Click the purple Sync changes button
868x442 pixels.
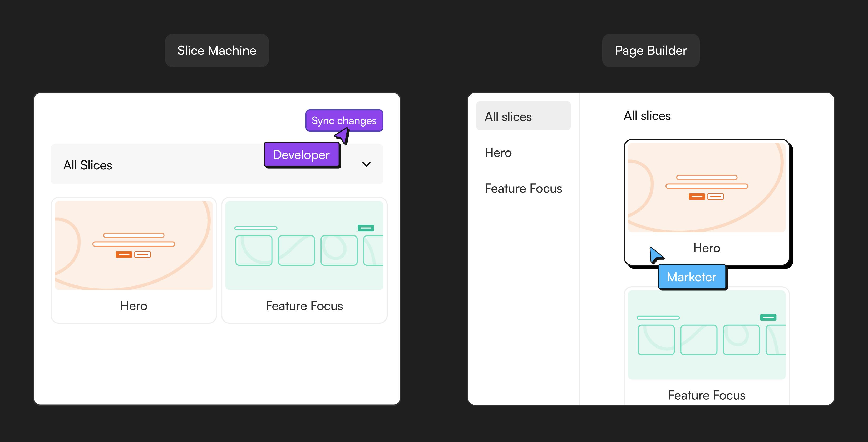pyautogui.click(x=344, y=120)
